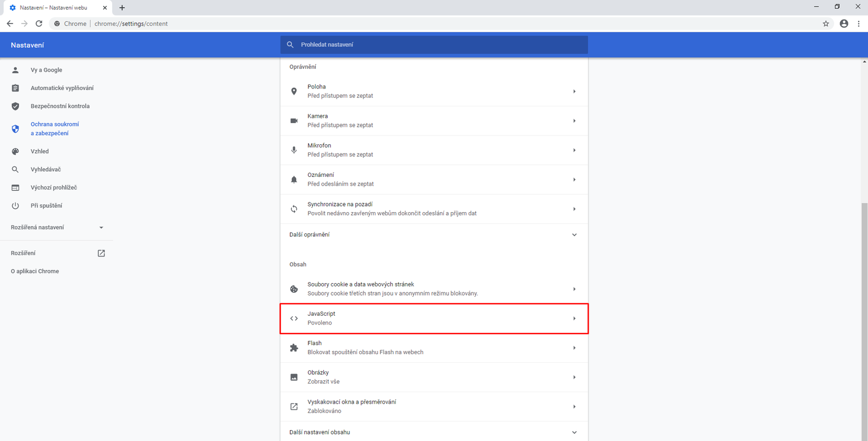Open JavaScript content settings
The height and width of the screenshot is (441, 868).
click(x=433, y=318)
